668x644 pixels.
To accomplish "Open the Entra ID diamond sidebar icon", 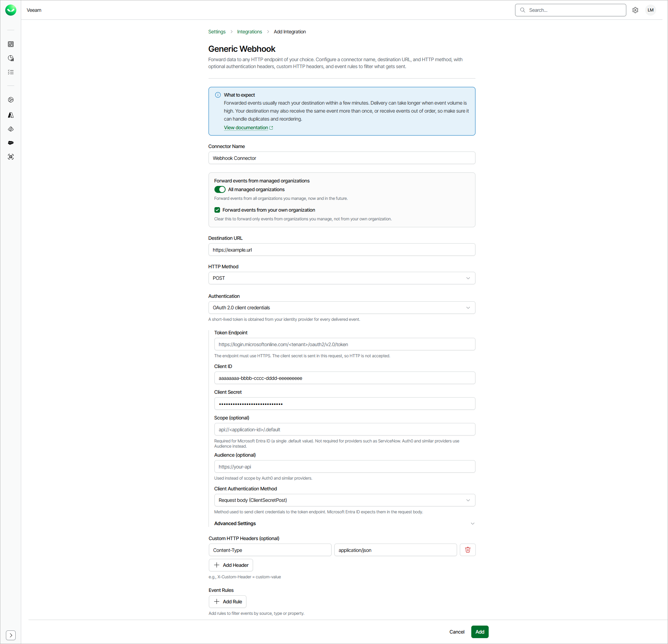I will pyautogui.click(x=11, y=129).
